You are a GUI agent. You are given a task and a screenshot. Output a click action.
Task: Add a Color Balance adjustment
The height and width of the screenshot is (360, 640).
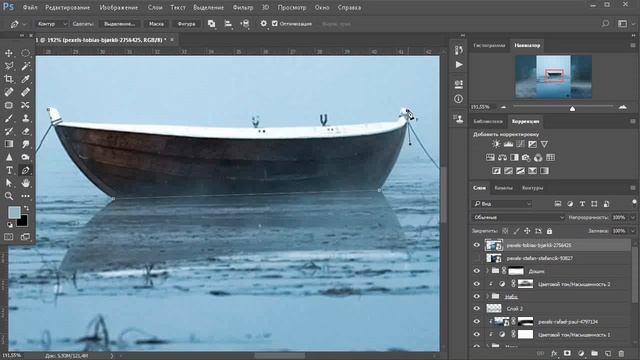502,158
